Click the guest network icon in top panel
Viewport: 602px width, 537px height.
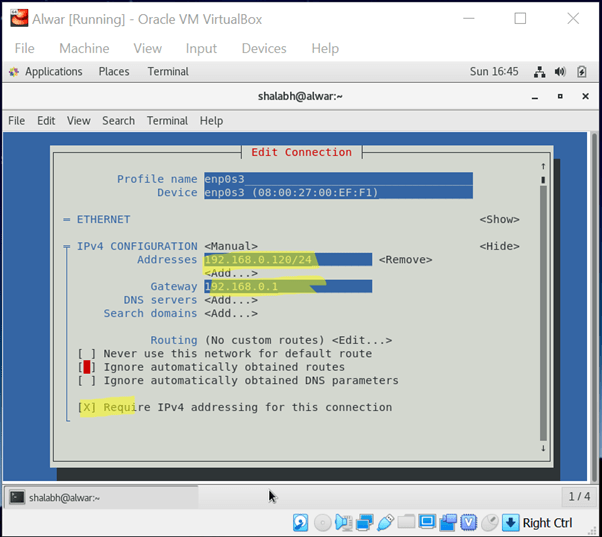(540, 72)
